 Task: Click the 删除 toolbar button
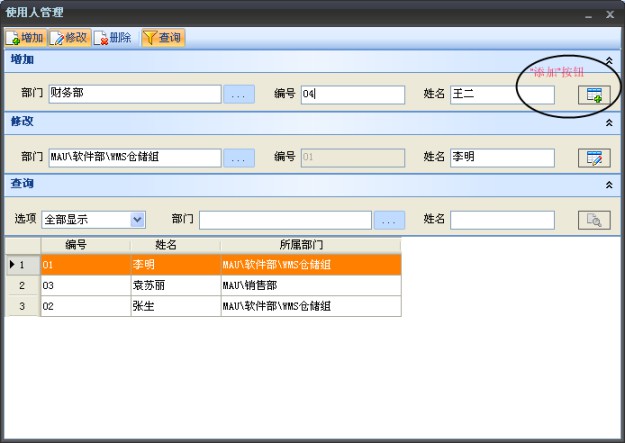(x=114, y=38)
